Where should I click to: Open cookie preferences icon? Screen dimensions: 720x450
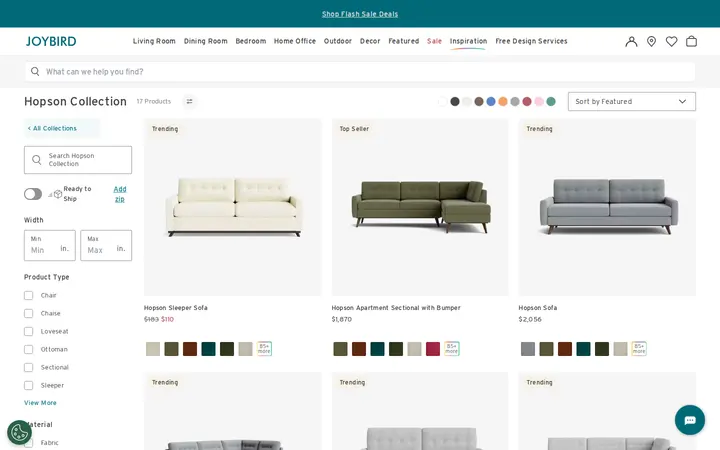tap(19, 433)
